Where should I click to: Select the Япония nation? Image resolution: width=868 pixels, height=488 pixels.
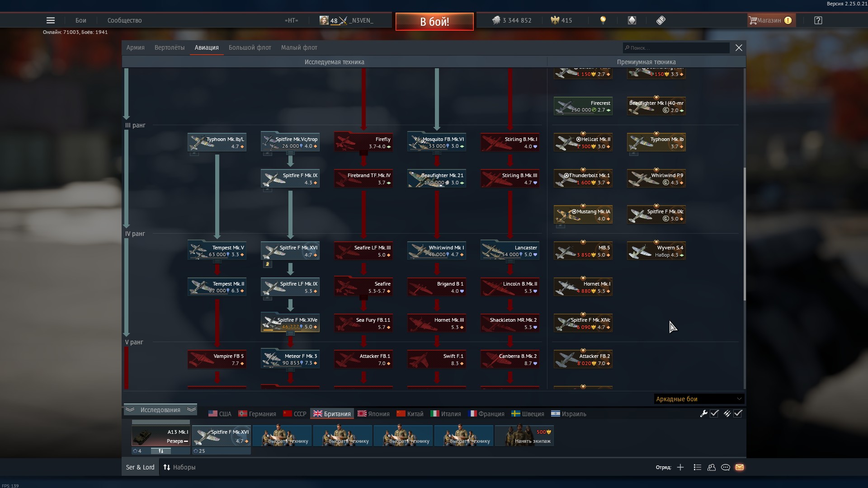pyautogui.click(x=373, y=414)
